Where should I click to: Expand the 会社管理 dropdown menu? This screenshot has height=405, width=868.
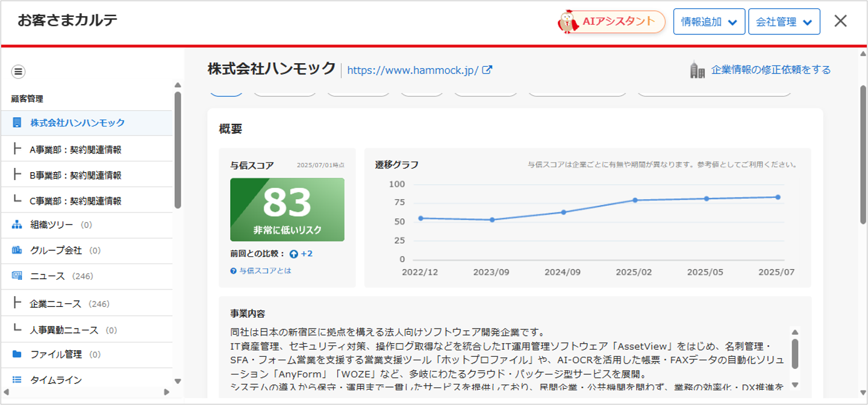[784, 22]
